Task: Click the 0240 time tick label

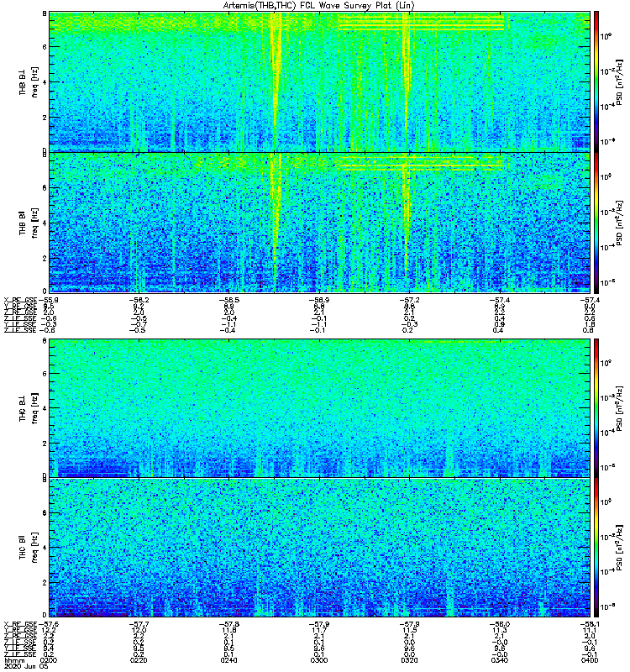Action: coord(228,660)
